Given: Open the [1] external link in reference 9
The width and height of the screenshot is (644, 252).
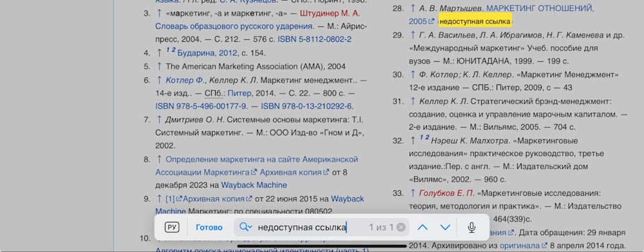Looking at the screenshot, I should pos(173,199).
